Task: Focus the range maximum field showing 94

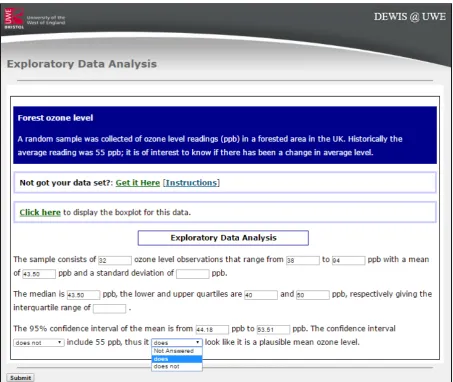Action: [x=348, y=260]
